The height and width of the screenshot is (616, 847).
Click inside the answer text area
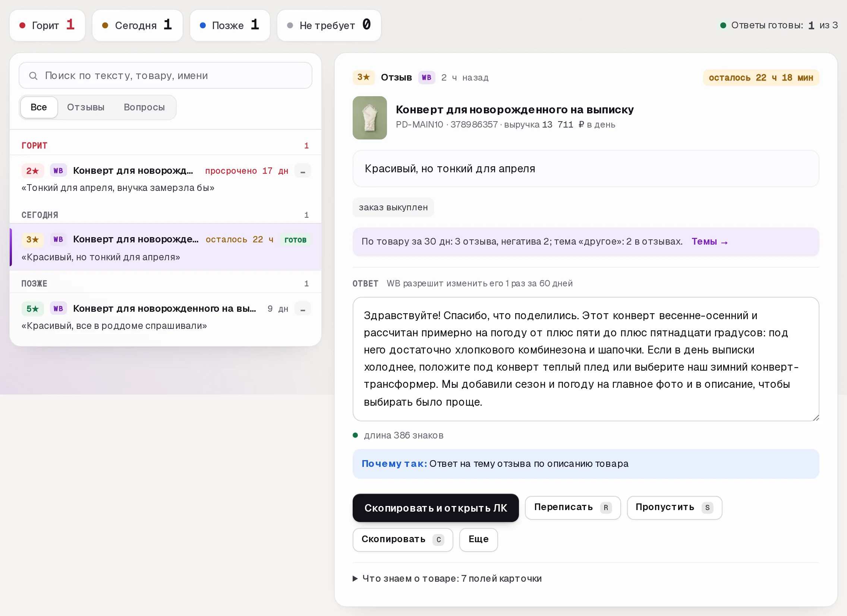tap(586, 359)
